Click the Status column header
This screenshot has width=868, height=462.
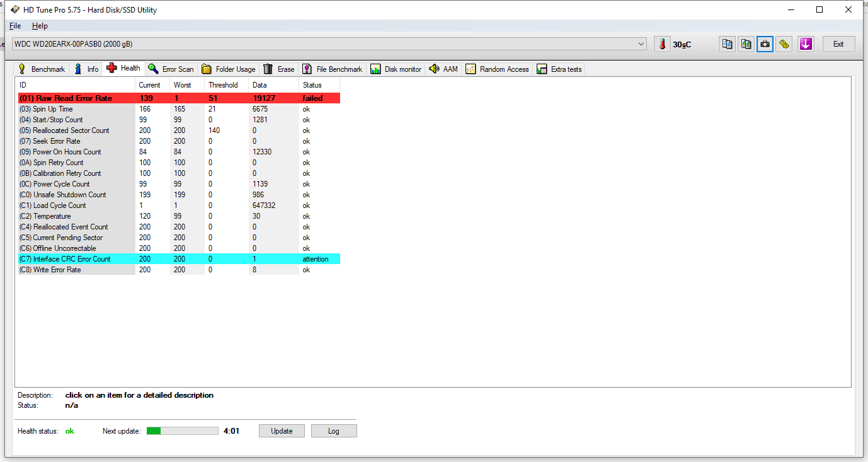point(319,85)
